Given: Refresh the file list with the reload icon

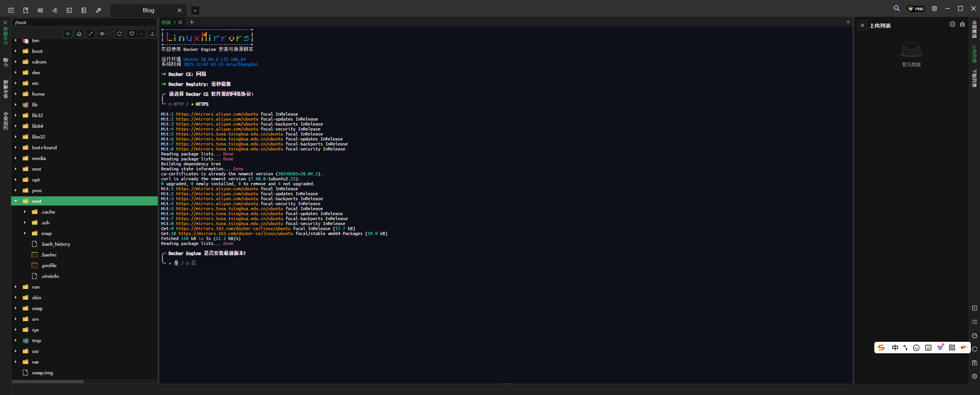Looking at the screenshot, I should click(x=119, y=34).
